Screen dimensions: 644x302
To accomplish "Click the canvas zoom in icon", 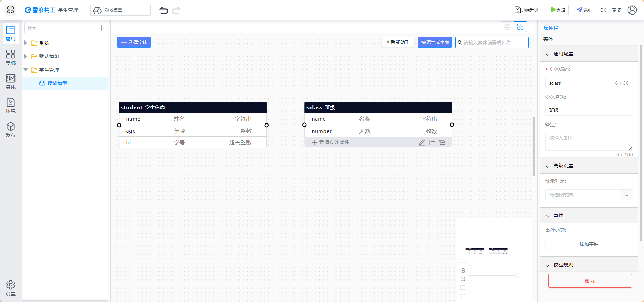I will (x=463, y=271).
